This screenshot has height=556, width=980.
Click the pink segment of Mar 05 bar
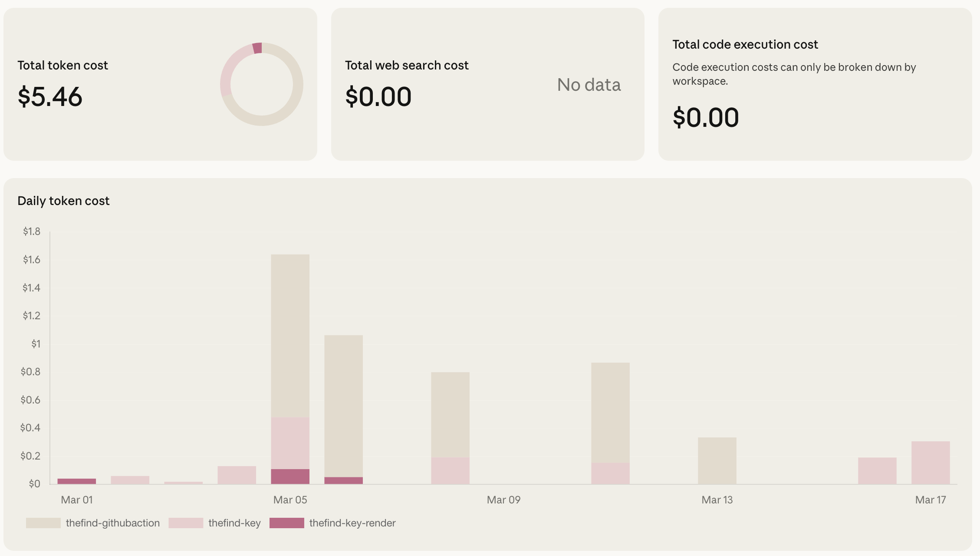pos(290,443)
